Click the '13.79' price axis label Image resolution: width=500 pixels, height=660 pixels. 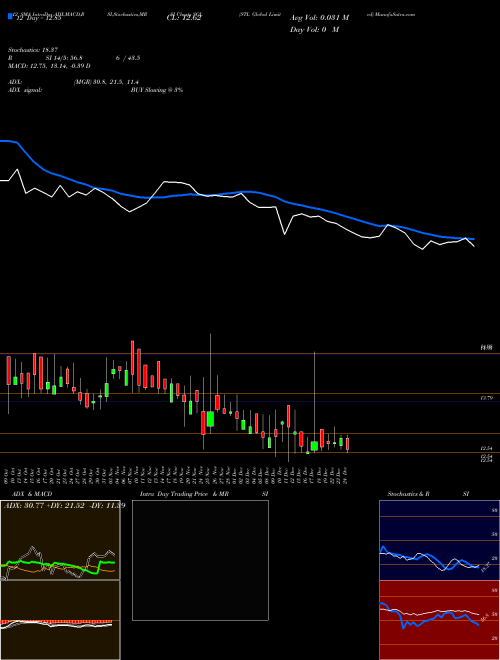[487, 398]
